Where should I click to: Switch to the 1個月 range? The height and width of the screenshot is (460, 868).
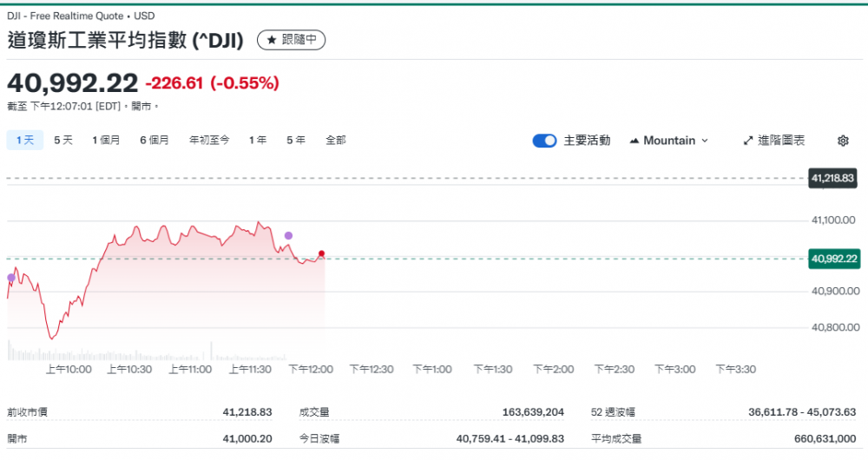click(x=106, y=140)
